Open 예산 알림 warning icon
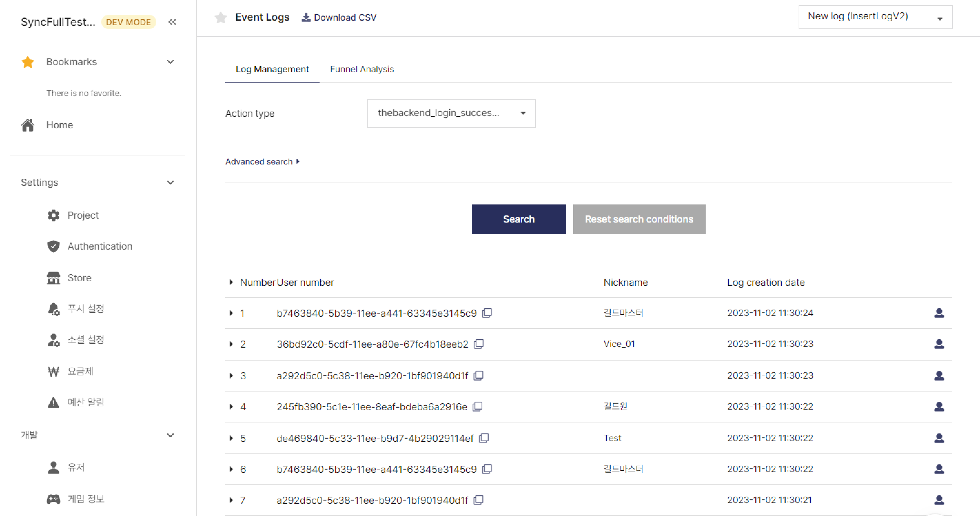Screen dimensions: 980x516 point(54,402)
